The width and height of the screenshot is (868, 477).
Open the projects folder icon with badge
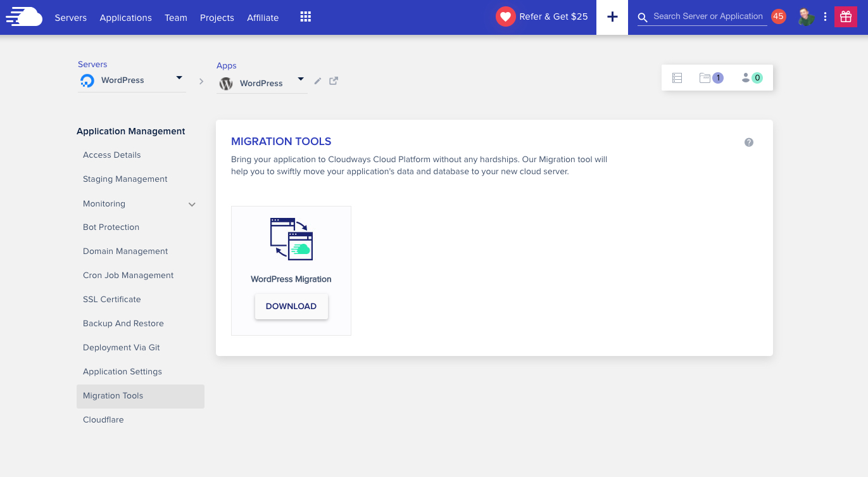(x=705, y=78)
